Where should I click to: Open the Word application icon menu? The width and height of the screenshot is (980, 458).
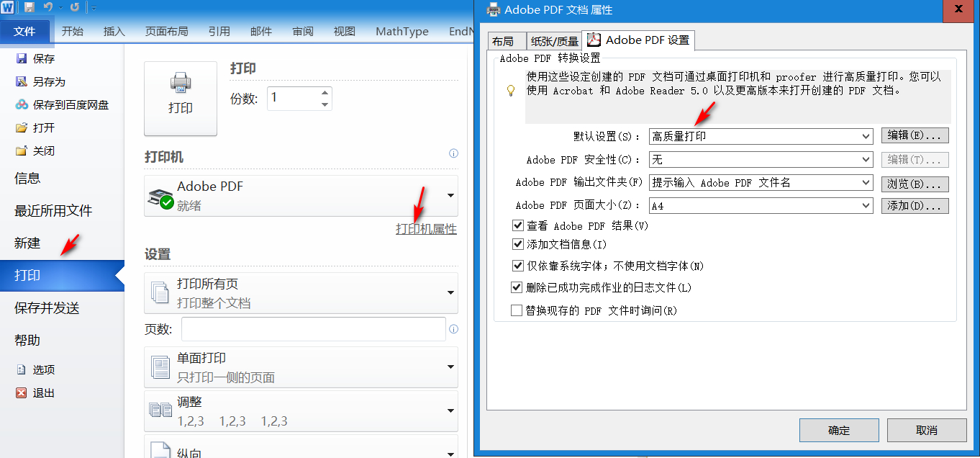point(7,7)
